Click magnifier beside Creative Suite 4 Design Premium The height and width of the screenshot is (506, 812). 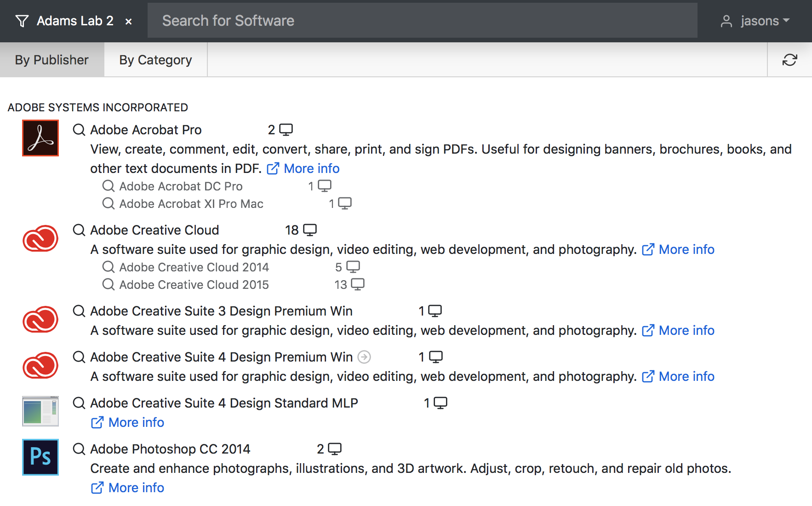79,357
